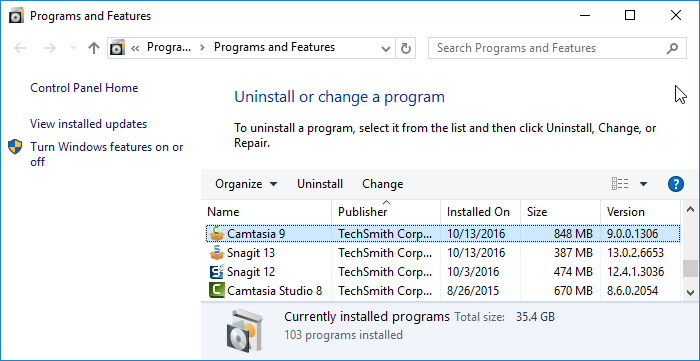
Task: Sort by the Size column header
Action: [x=561, y=212]
